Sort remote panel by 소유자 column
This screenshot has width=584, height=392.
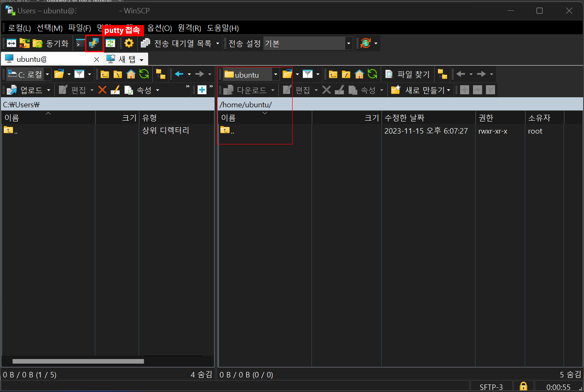pos(544,118)
